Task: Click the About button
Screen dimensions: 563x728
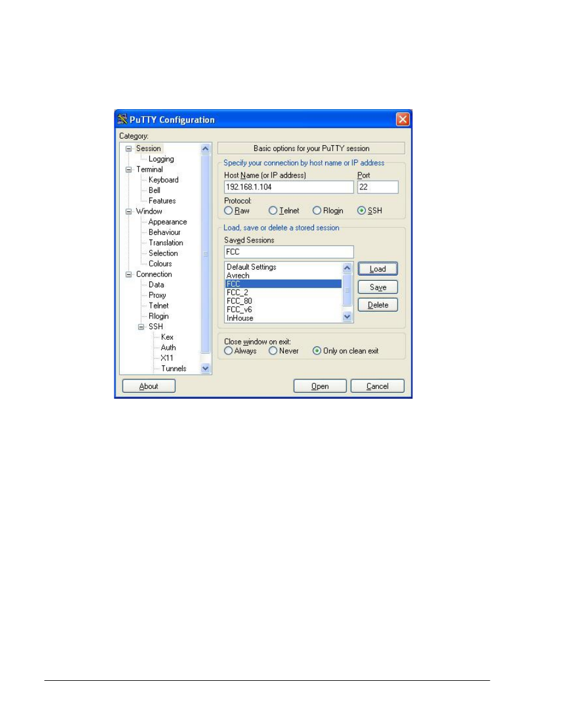Action: pyautogui.click(x=149, y=386)
